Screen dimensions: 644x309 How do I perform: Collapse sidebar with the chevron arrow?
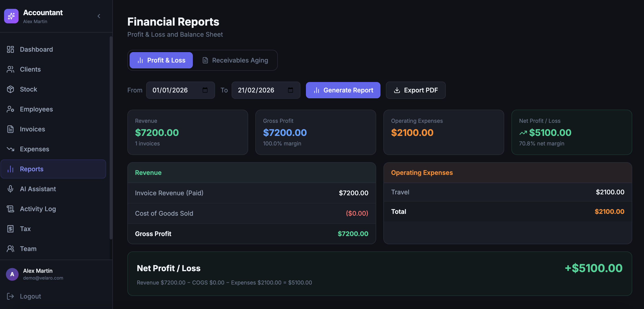click(x=99, y=16)
